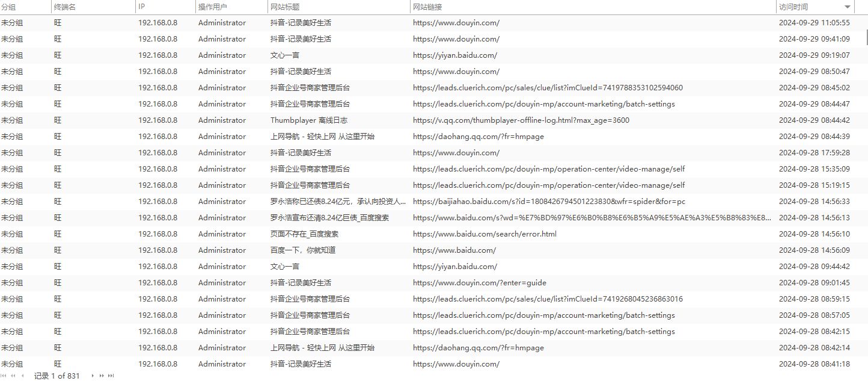Click the '罗永浩称已还债8.24亿元' title cell

tap(338, 202)
